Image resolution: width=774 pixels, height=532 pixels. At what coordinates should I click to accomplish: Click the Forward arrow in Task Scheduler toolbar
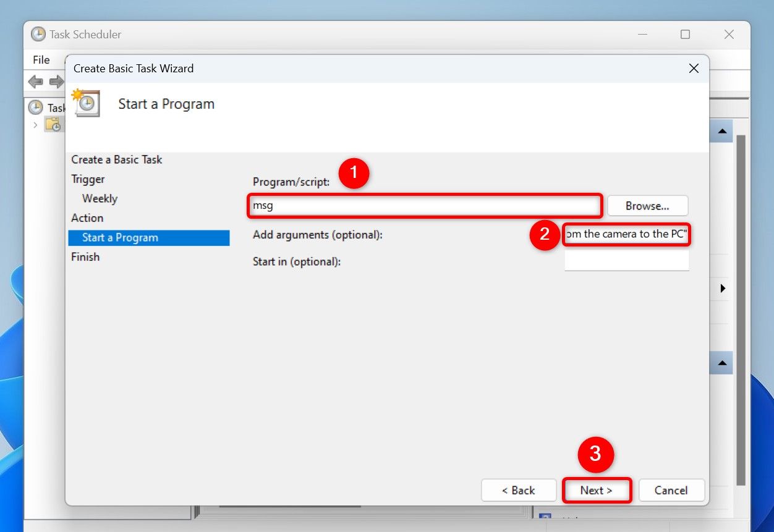(56, 82)
